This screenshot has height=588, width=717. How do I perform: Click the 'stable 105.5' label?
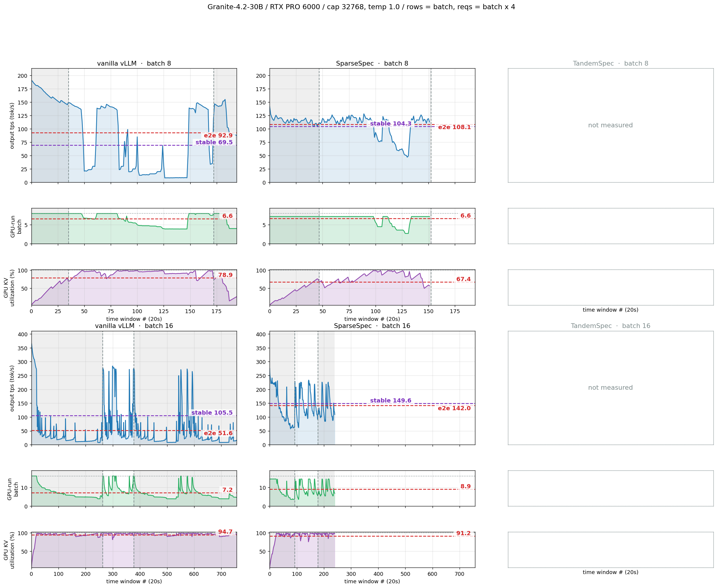[x=212, y=413]
